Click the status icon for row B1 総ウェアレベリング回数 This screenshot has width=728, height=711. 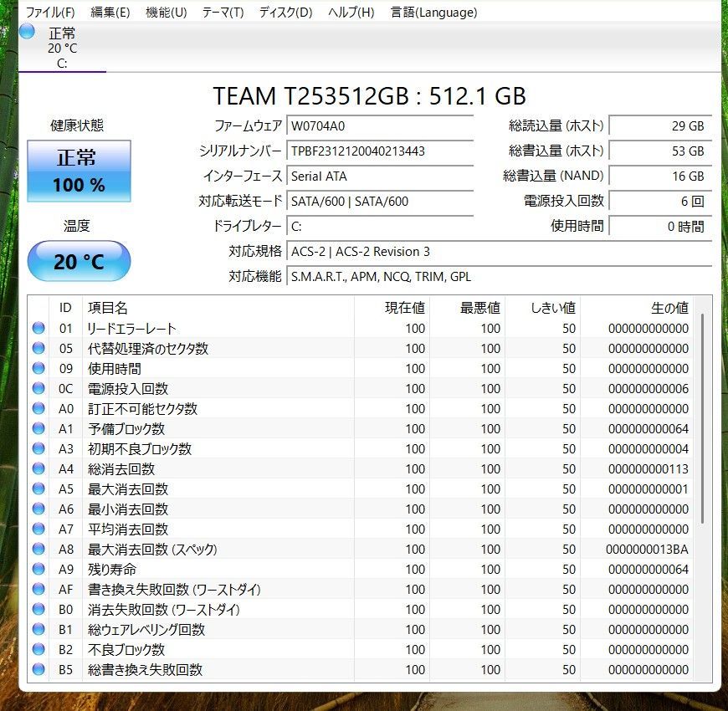pos(38,629)
